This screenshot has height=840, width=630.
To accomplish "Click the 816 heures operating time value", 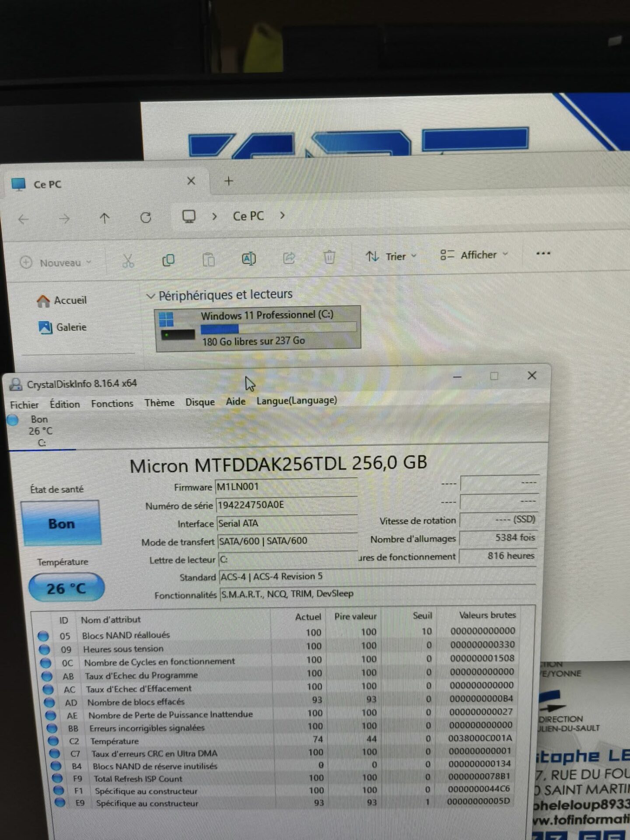I will pyautogui.click(x=498, y=556).
